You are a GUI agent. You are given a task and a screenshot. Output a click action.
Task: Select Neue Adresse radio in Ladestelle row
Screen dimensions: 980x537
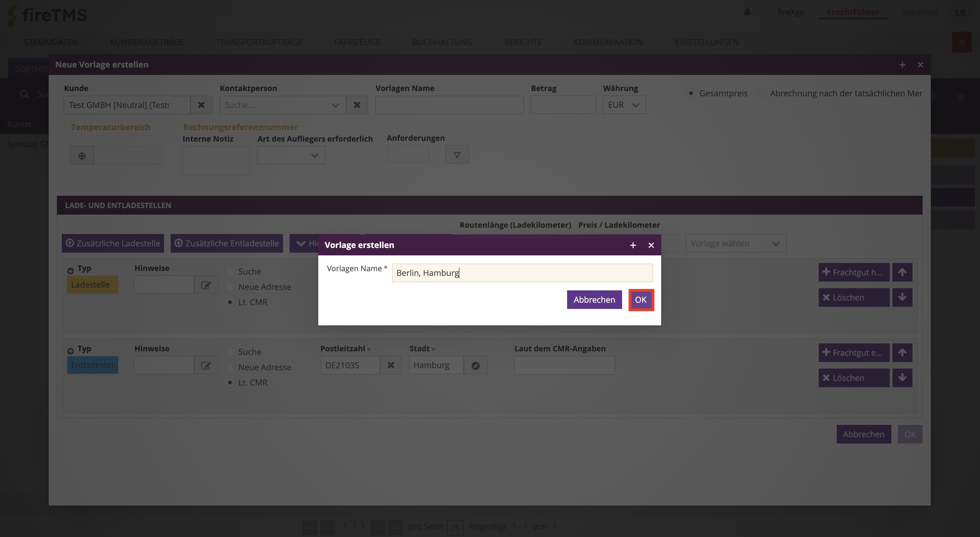tap(230, 287)
